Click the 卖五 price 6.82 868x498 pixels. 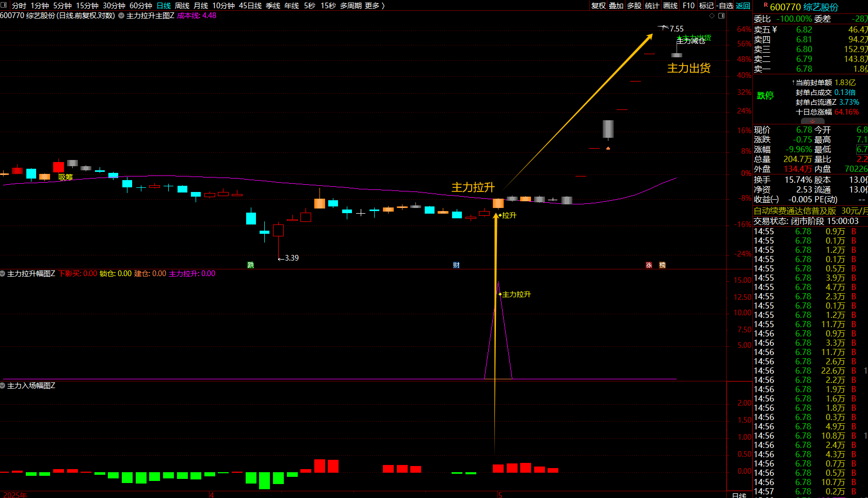pyautogui.click(x=804, y=29)
